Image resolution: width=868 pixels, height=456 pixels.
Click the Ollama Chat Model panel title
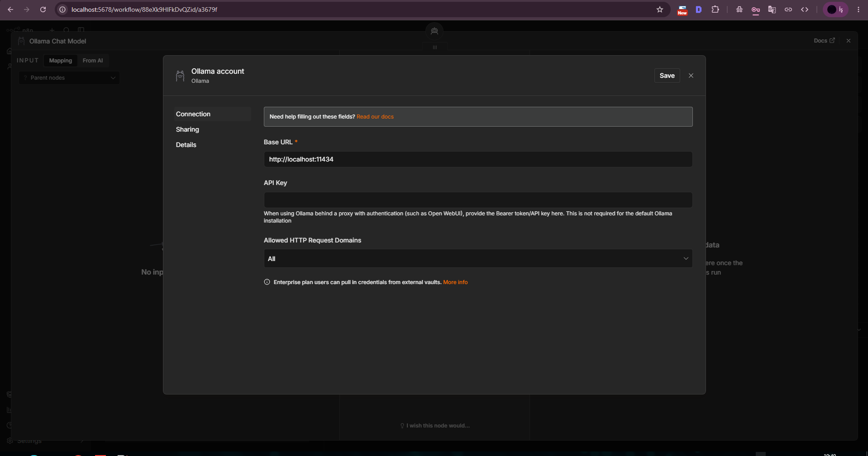(x=57, y=41)
